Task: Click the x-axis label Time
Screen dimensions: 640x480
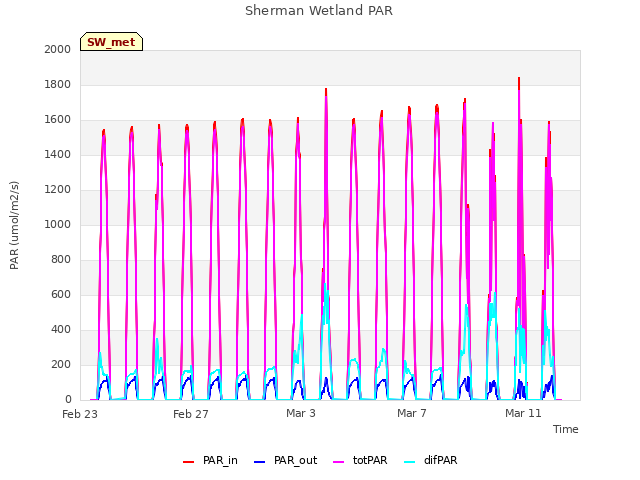Action: (565, 429)
